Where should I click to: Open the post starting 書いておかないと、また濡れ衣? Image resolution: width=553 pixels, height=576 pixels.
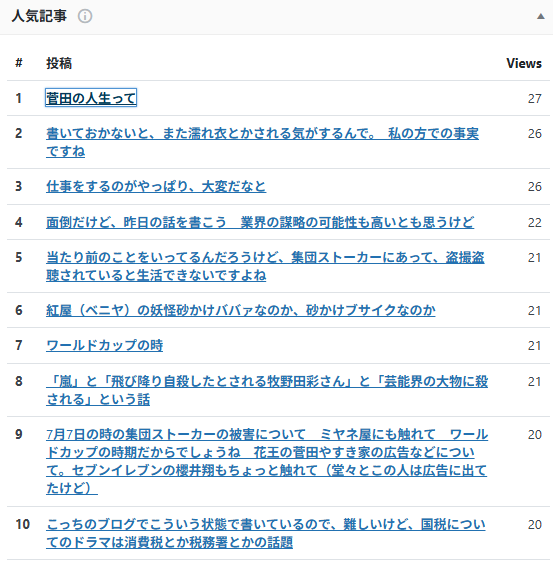coord(262,142)
